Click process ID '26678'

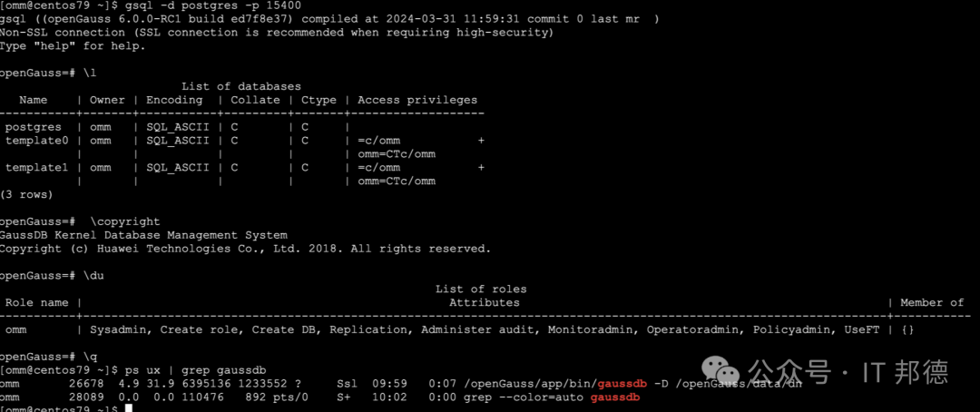[86, 383]
